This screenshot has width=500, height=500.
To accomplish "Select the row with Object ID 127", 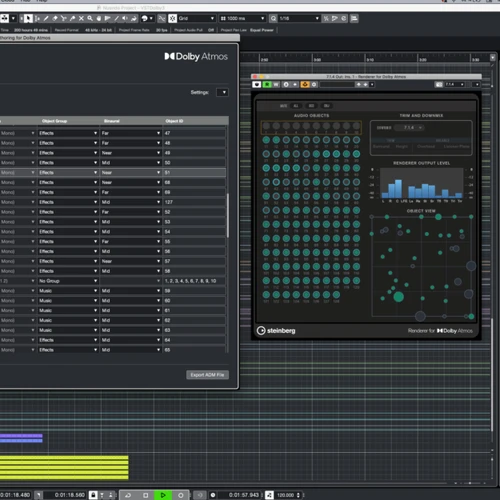I will coord(113,202).
